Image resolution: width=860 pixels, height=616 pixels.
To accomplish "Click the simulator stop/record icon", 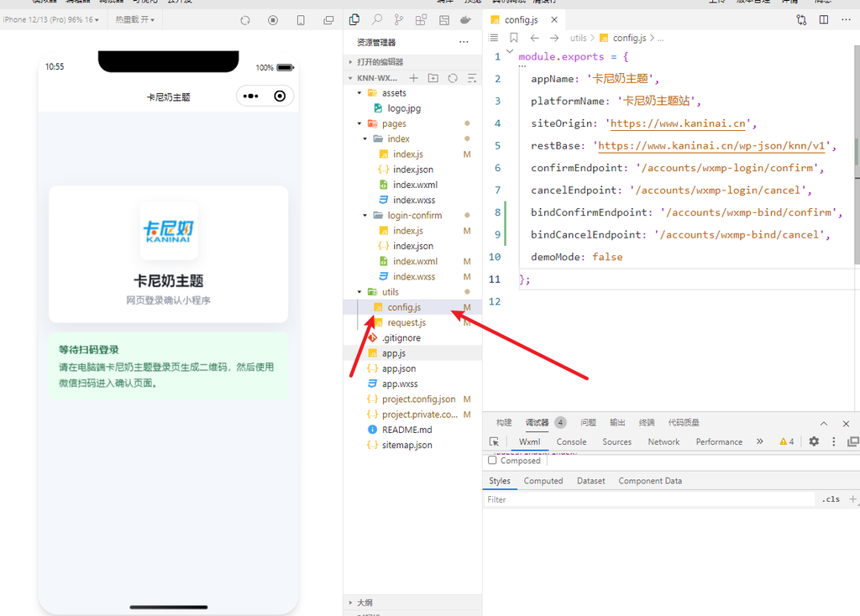I will 273,20.
